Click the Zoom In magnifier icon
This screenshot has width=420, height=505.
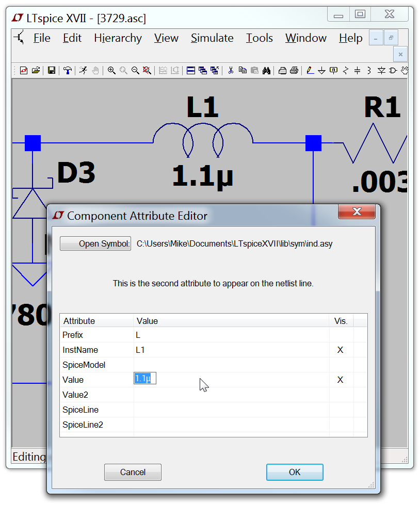click(111, 71)
